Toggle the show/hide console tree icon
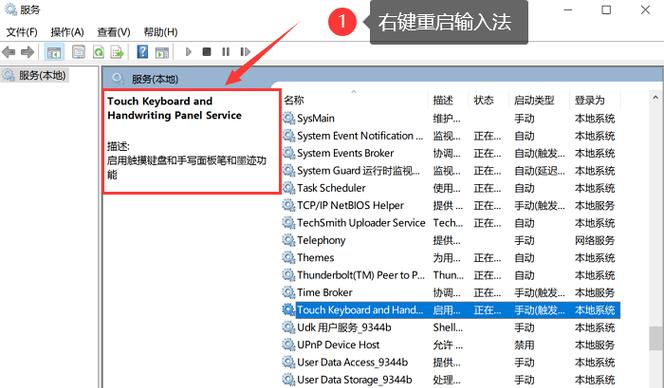Image resolution: width=664 pixels, height=388 pixels. click(x=54, y=52)
